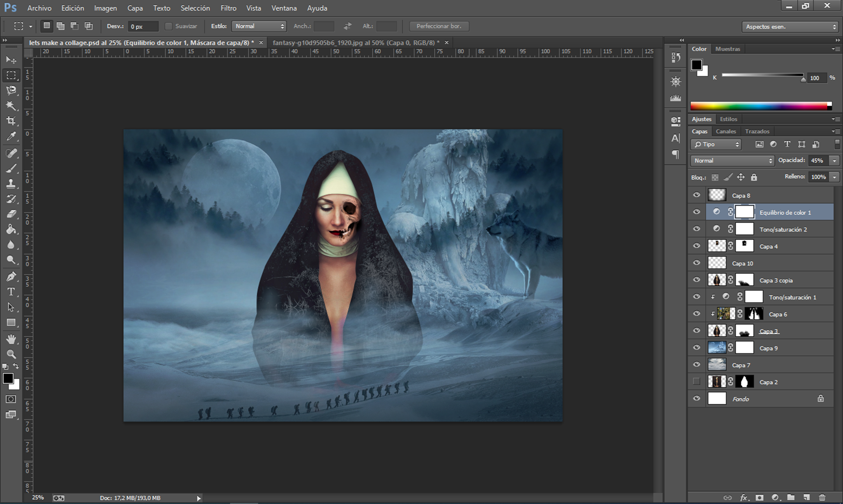The image size is (843, 504).
Task: Select the Capa 7 layer thumbnail
Action: (717, 365)
